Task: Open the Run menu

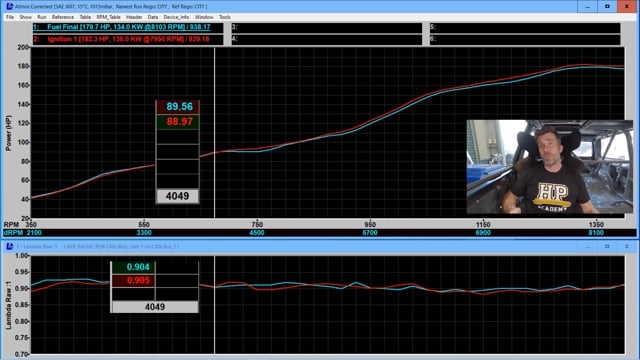Action: pos(42,17)
